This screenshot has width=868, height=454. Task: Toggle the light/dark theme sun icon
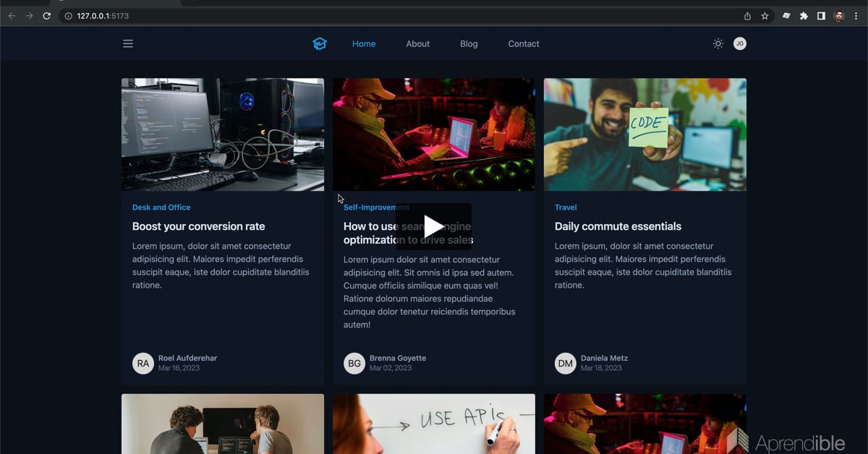pyautogui.click(x=718, y=44)
